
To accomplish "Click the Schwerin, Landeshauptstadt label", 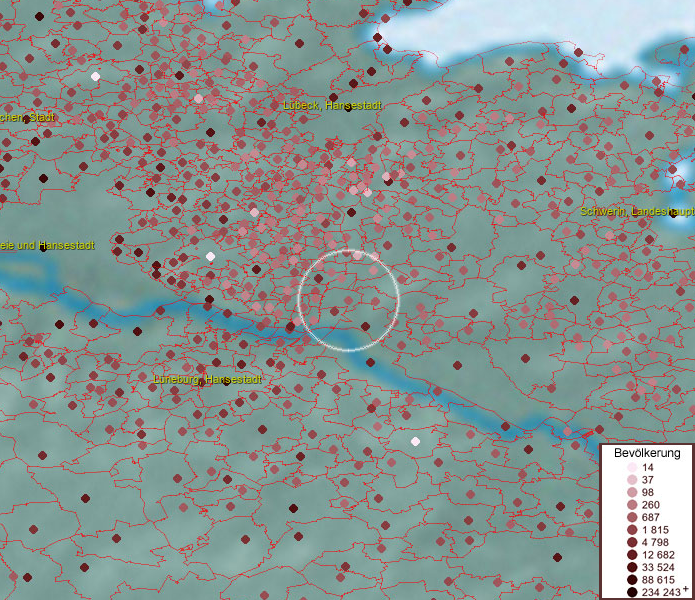I will (x=636, y=212).
